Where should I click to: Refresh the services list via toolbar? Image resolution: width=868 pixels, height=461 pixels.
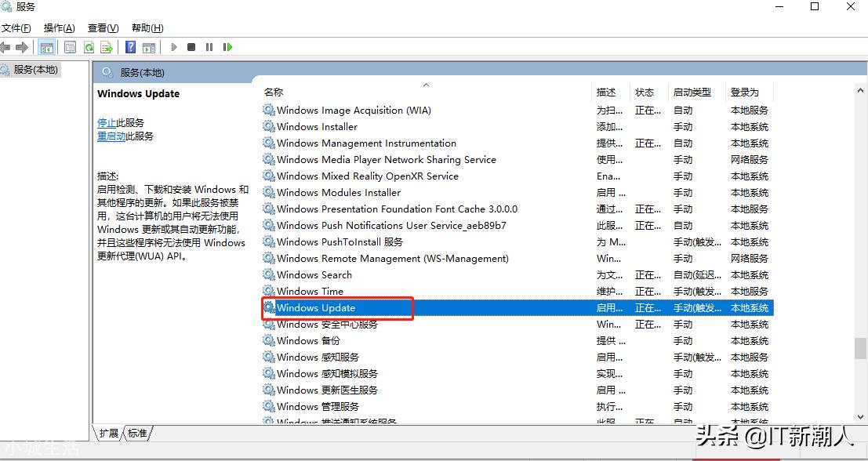tap(89, 47)
